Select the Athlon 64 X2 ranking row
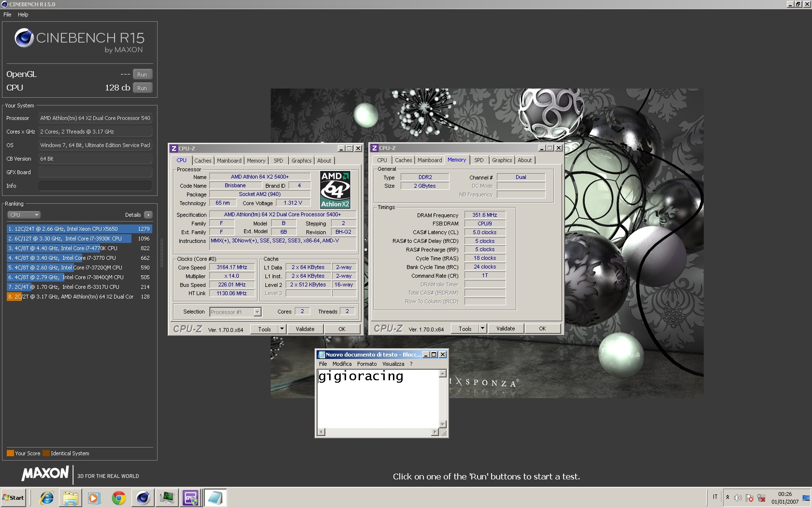Viewport: 812px width, 508px height. [x=79, y=297]
